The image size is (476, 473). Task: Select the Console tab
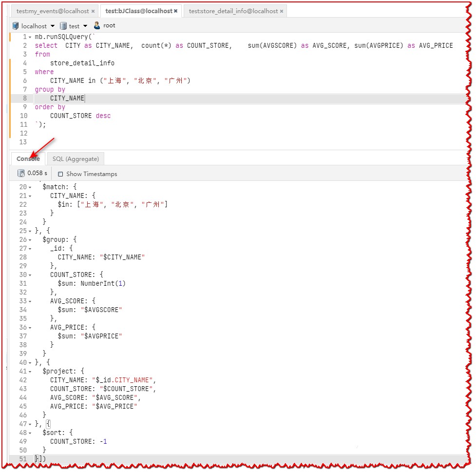[x=28, y=158]
